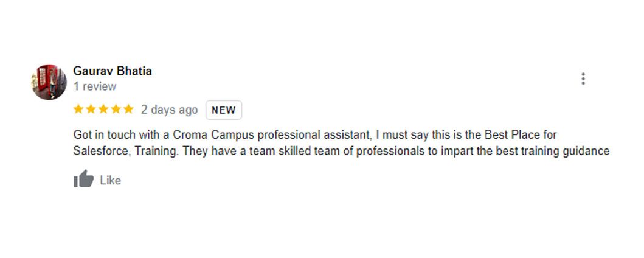Click the "2 days ago" timestamp
This screenshot has height=258, width=644.
tap(169, 110)
